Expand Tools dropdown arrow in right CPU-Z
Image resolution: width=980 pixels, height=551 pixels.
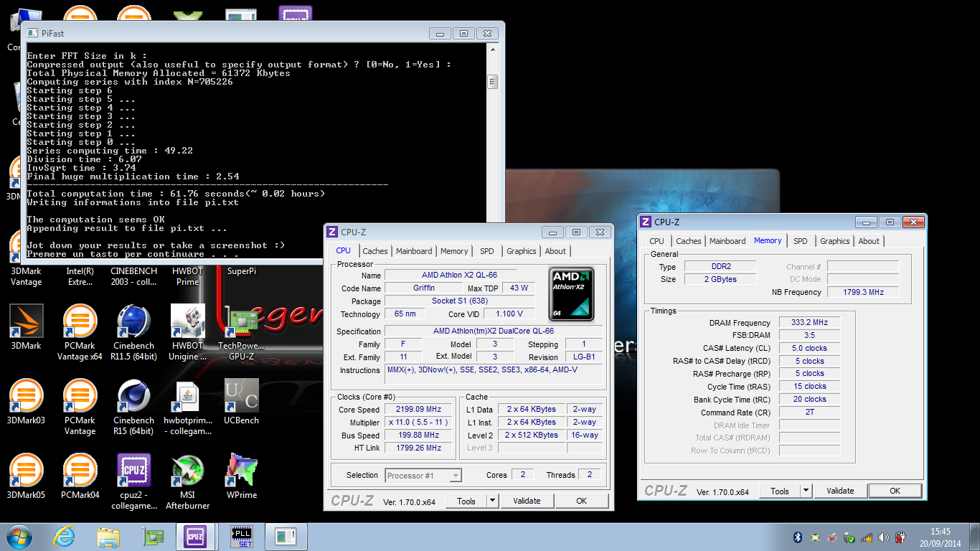click(806, 491)
